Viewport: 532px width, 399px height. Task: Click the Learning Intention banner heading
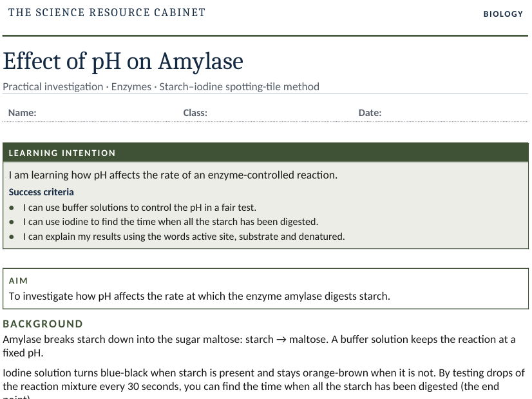tap(62, 153)
